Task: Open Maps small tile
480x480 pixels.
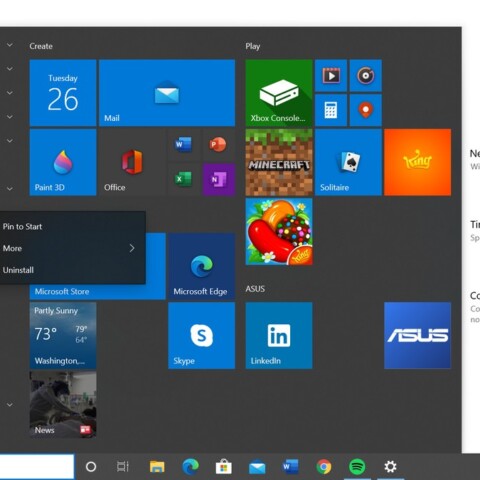Action: 366,110
